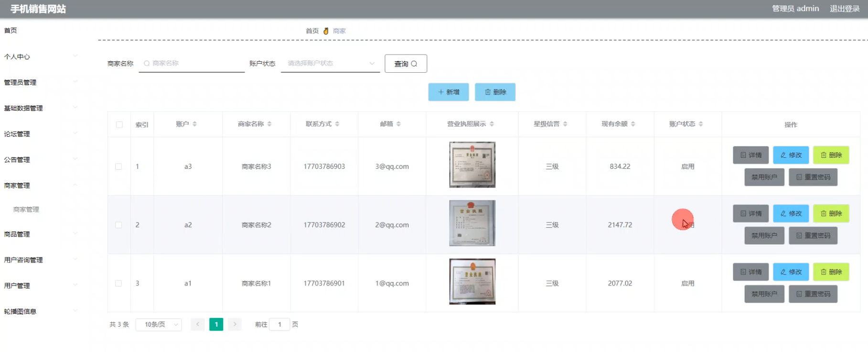Click 修改 for account a2

click(x=791, y=213)
